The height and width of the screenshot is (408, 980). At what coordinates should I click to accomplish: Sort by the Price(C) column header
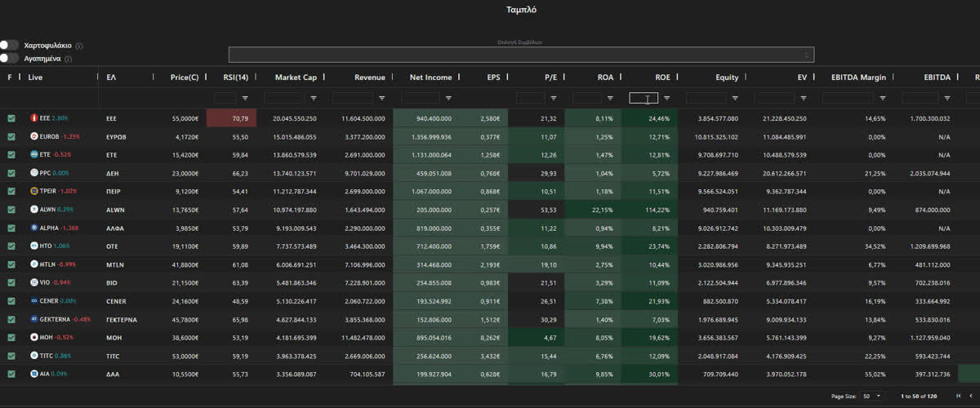point(184,78)
